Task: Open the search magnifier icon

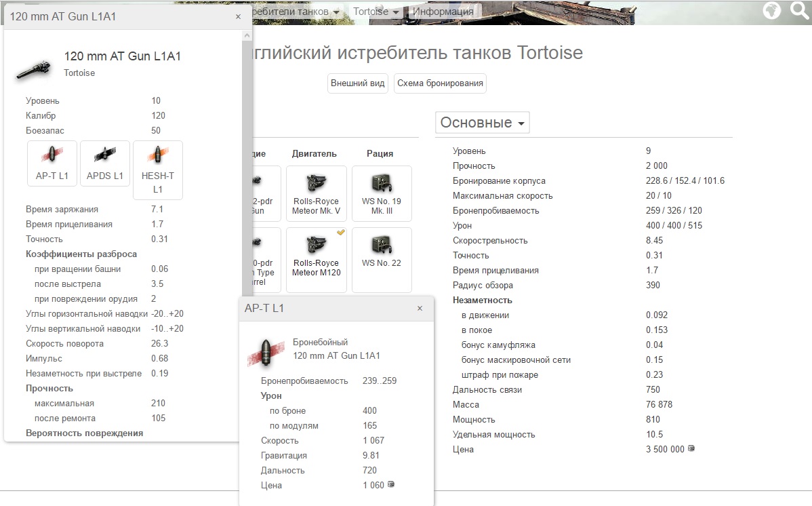Action: [800, 10]
